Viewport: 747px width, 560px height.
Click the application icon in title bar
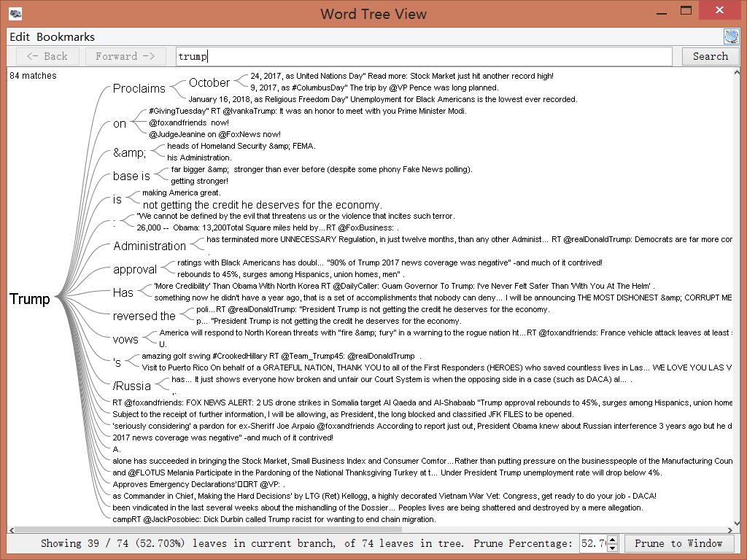pyautogui.click(x=15, y=13)
